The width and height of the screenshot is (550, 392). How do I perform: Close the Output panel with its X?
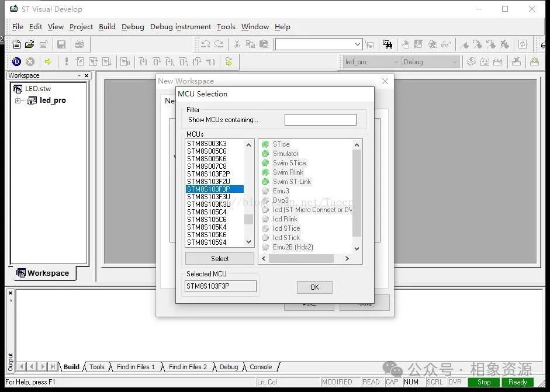pos(11,293)
